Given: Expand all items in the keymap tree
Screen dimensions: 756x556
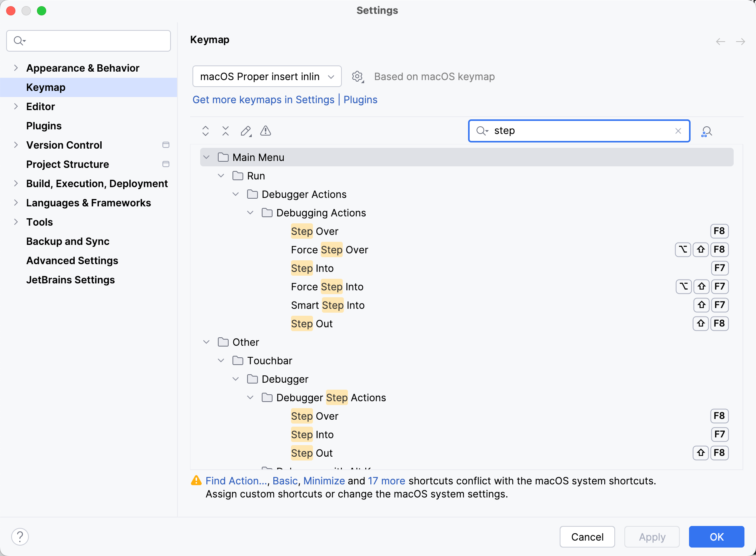Looking at the screenshot, I should [206, 131].
